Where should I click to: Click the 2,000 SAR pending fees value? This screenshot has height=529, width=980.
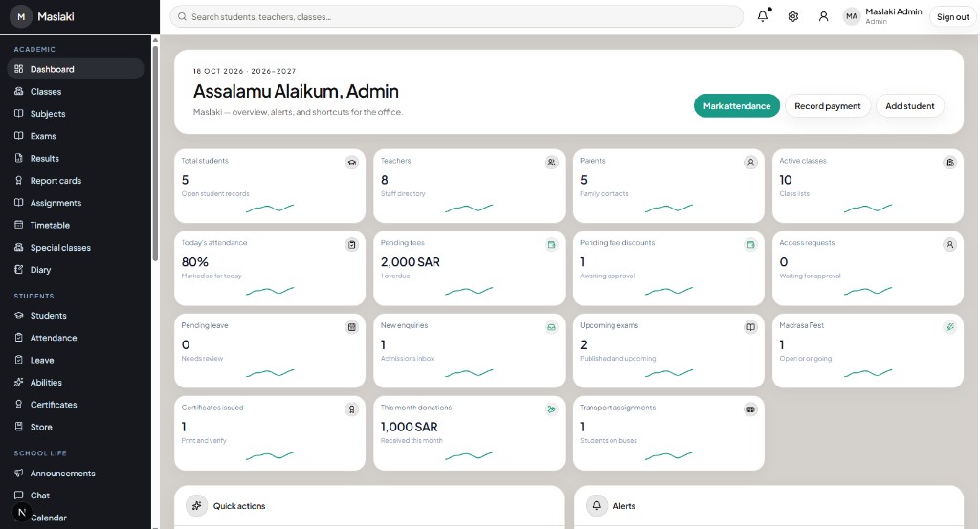(410, 262)
